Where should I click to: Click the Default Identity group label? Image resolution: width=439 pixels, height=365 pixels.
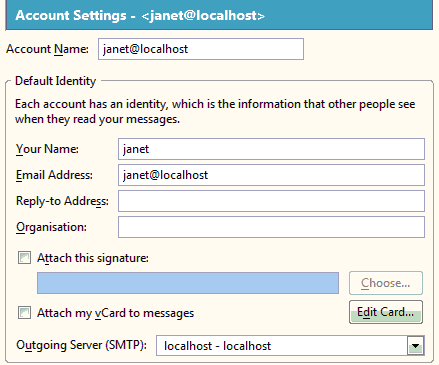56,81
